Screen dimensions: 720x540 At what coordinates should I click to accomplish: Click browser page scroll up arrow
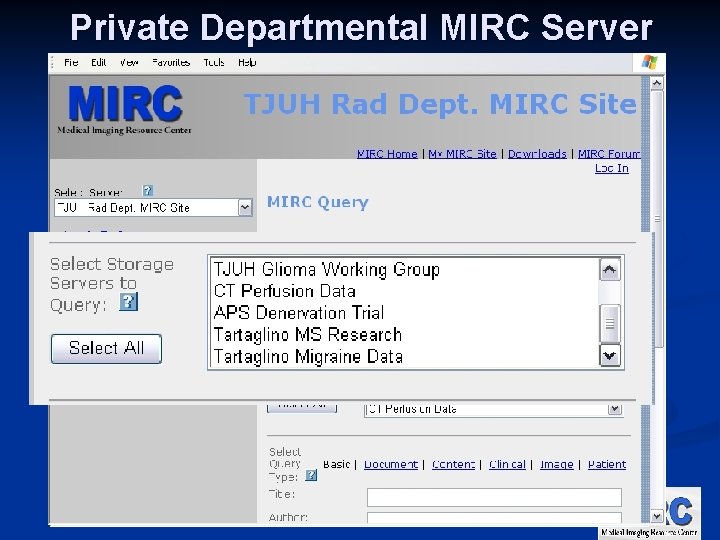click(x=657, y=84)
